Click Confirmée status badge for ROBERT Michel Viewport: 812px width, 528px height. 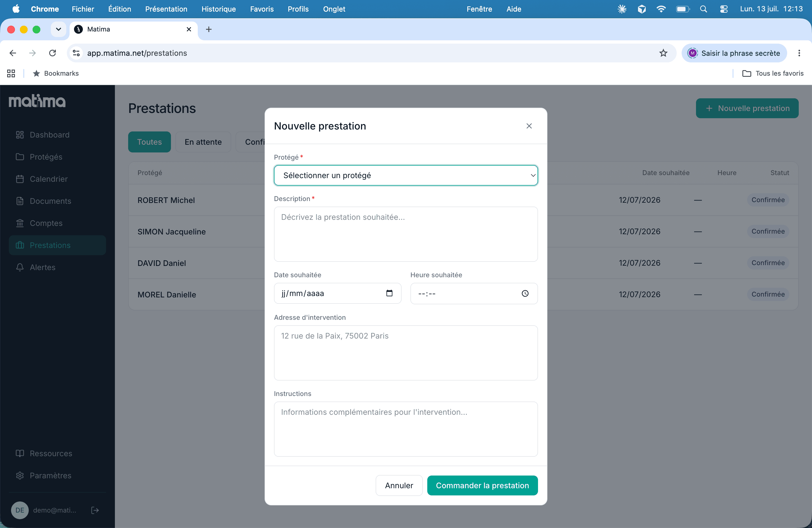click(x=768, y=200)
